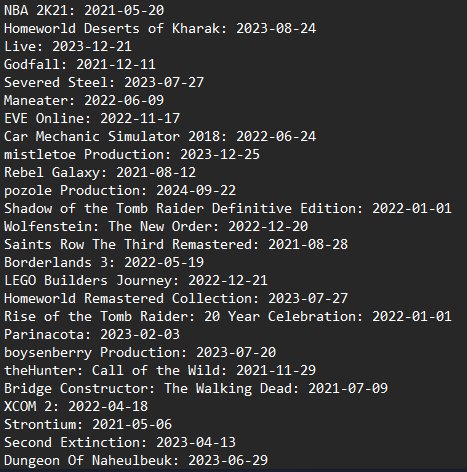Screen dimensions: 467x472
Task: Click Homeworld Remastered Collection line
Action: pos(176,298)
